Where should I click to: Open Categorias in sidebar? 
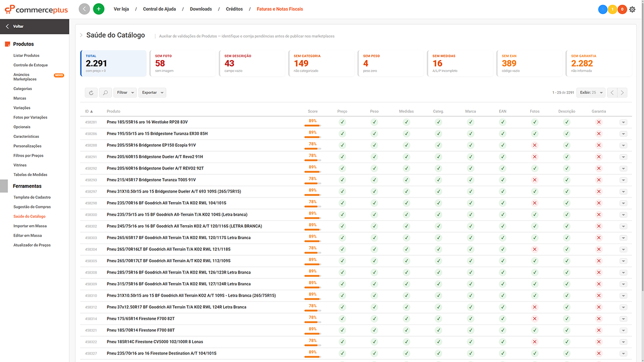point(23,89)
